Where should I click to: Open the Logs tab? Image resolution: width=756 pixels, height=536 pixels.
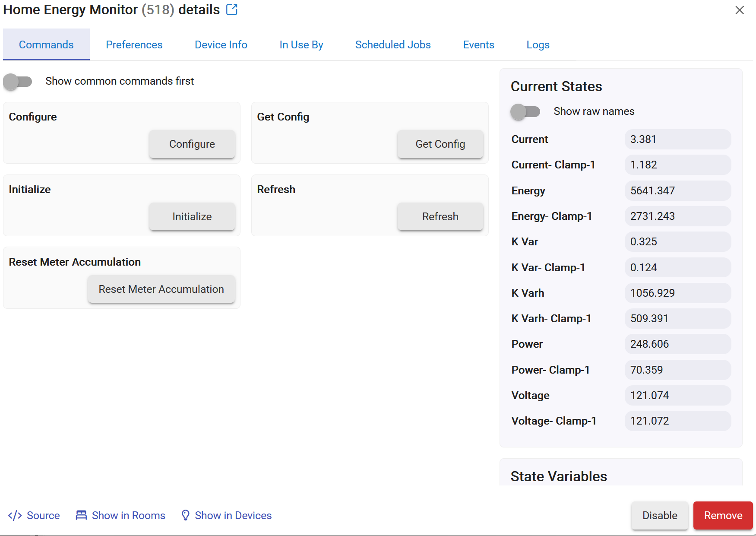(x=538, y=44)
